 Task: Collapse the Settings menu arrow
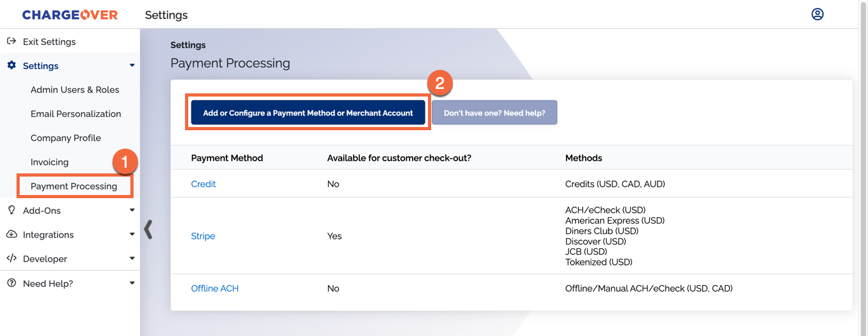[132, 65]
